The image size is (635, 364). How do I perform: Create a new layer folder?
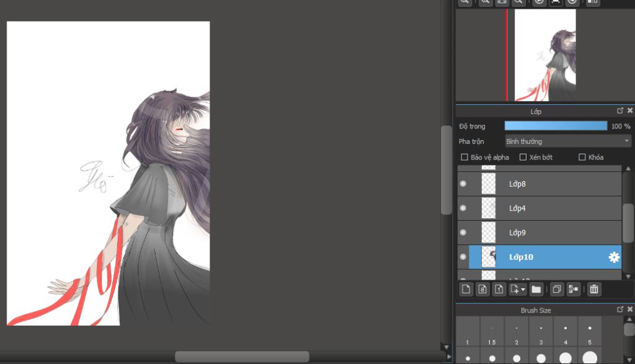click(x=536, y=289)
